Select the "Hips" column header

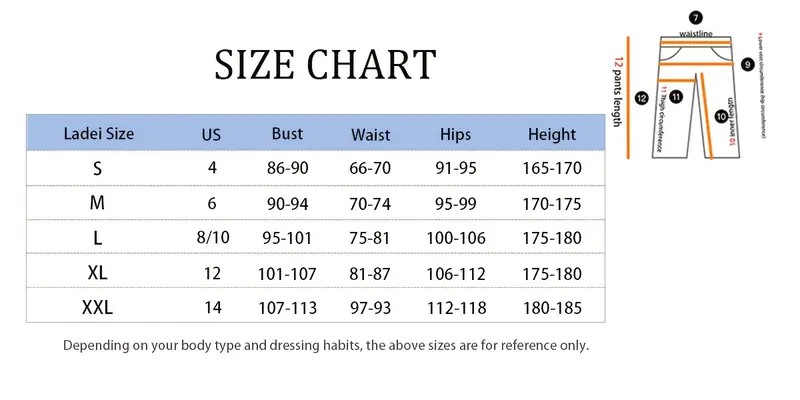point(456,133)
